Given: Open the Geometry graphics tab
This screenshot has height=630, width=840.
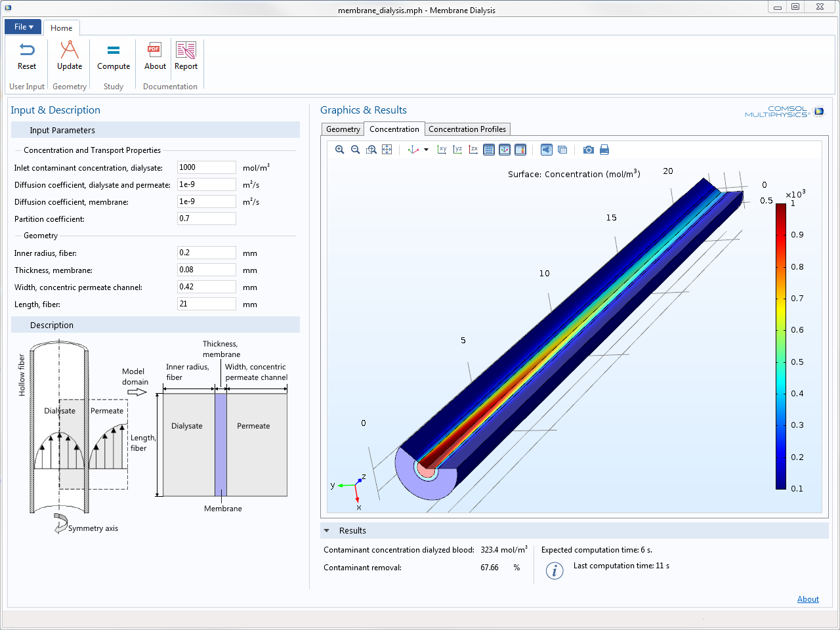Looking at the screenshot, I should pyautogui.click(x=343, y=129).
